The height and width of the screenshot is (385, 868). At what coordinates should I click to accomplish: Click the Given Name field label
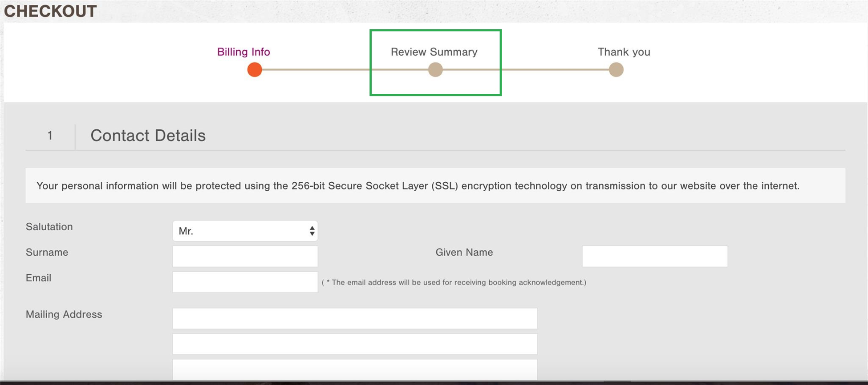(x=464, y=253)
